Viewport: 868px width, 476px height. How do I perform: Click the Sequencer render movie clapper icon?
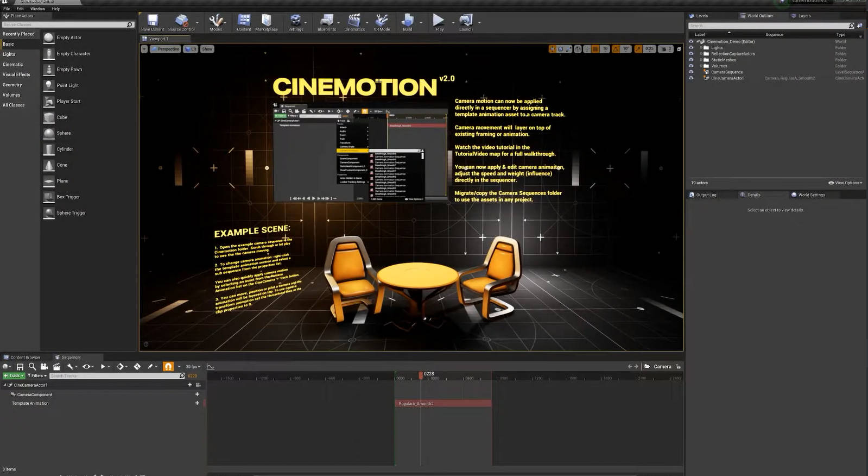coord(56,367)
